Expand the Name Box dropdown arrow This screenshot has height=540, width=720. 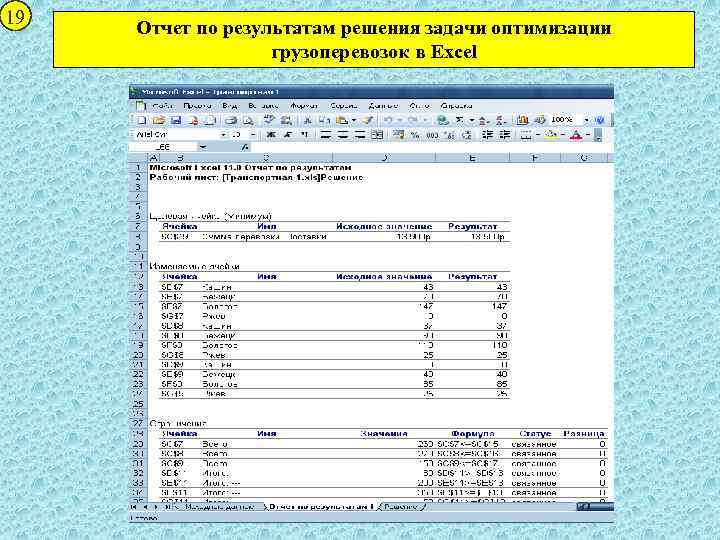203,147
